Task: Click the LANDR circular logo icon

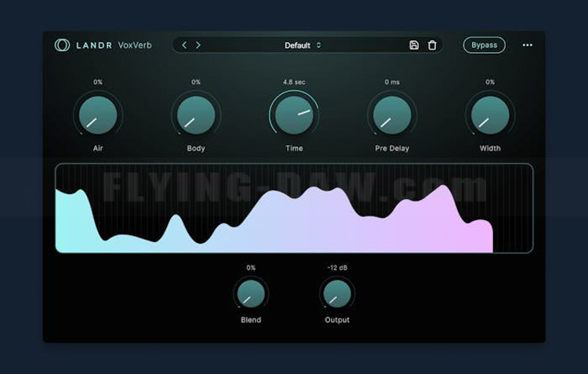Action: (x=62, y=45)
